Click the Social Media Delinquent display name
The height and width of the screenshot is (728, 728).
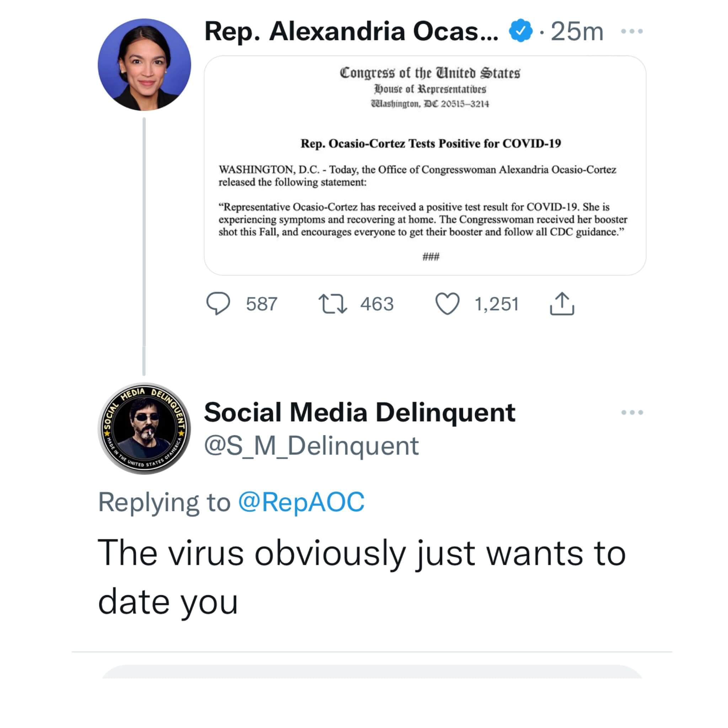(x=359, y=412)
